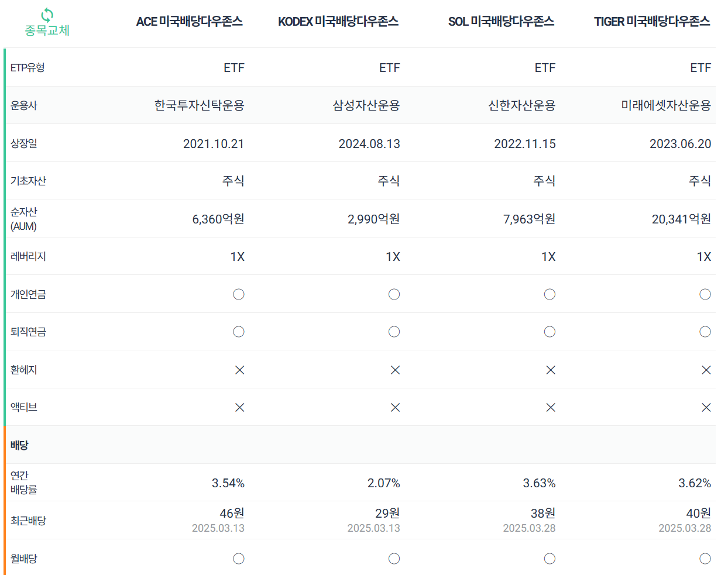Expand the 배당 section header

tap(19, 445)
